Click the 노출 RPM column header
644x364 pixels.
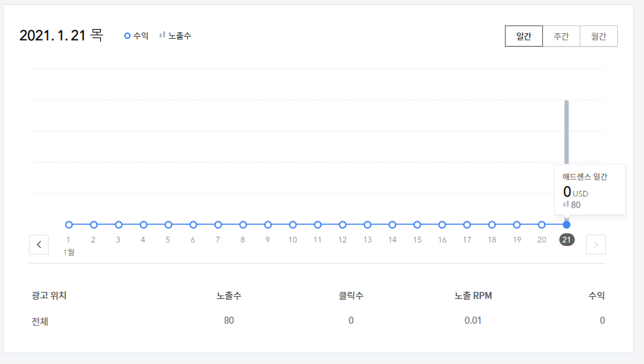472,295
